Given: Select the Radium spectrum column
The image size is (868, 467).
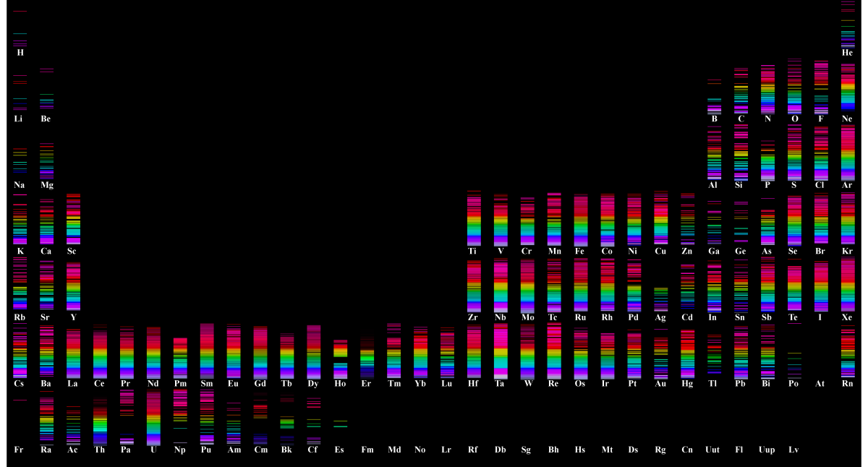Looking at the screenshot, I should (46, 419).
